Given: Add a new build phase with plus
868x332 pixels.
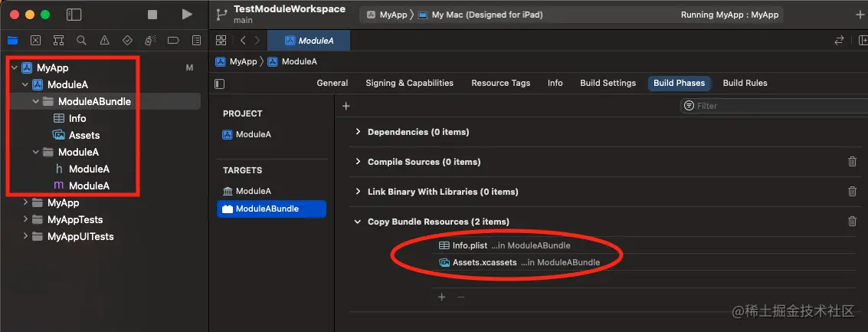Looking at the screenshot, I should point(346,106).
